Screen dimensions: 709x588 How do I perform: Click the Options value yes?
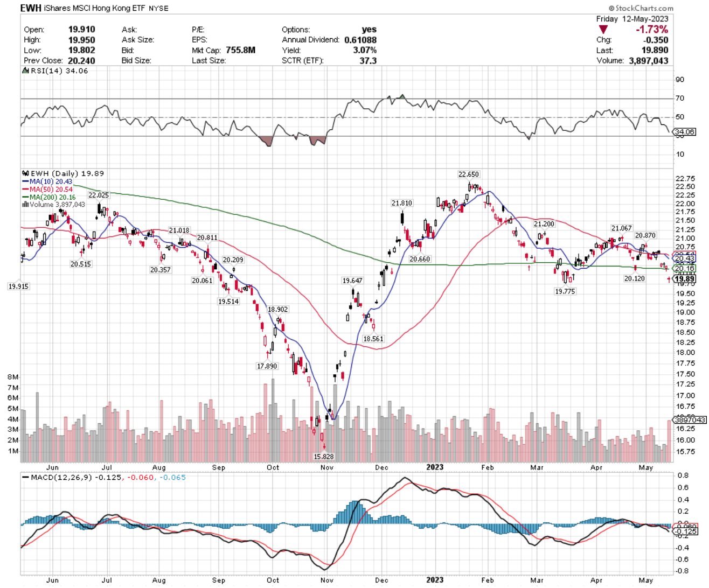click(x=369, y=30)
